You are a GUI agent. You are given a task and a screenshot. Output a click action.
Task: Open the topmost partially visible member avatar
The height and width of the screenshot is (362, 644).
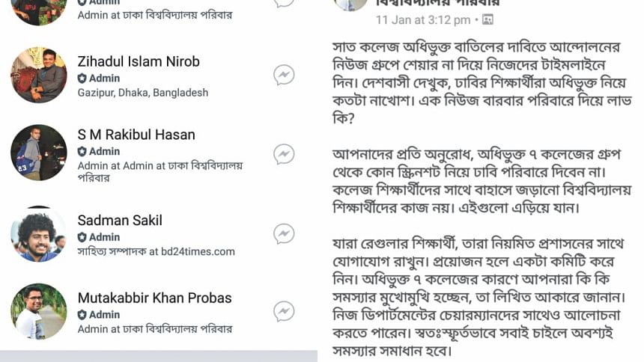click(39, 10)
